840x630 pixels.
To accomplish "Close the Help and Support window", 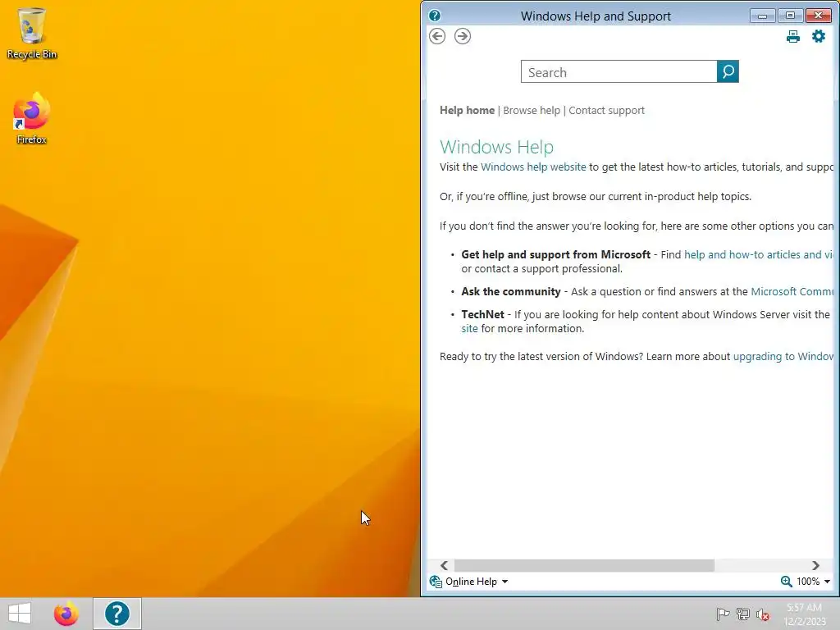I will tap(818, 16).
